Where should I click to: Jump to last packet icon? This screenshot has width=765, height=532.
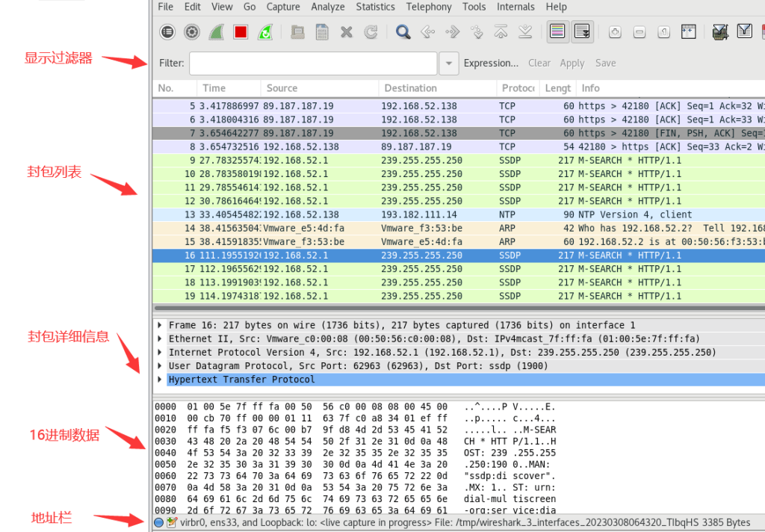point(525,32)
